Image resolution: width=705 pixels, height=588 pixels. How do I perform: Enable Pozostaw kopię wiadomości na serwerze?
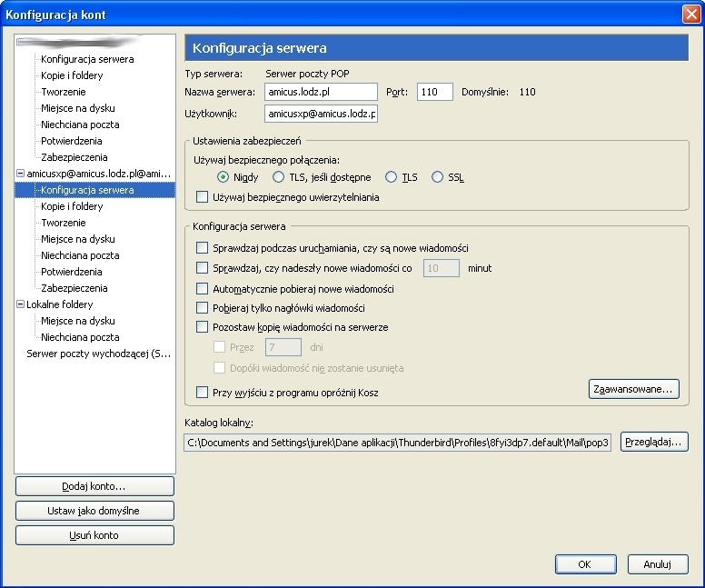[202, 326]
